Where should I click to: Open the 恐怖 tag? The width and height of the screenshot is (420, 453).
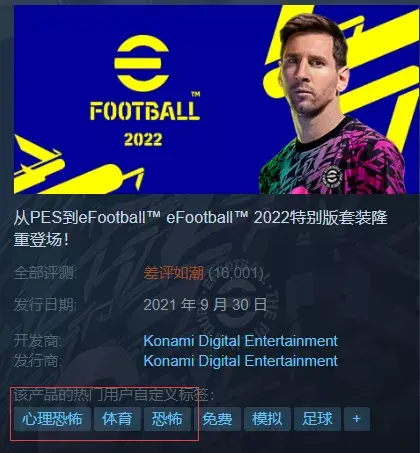click(167, 419)
